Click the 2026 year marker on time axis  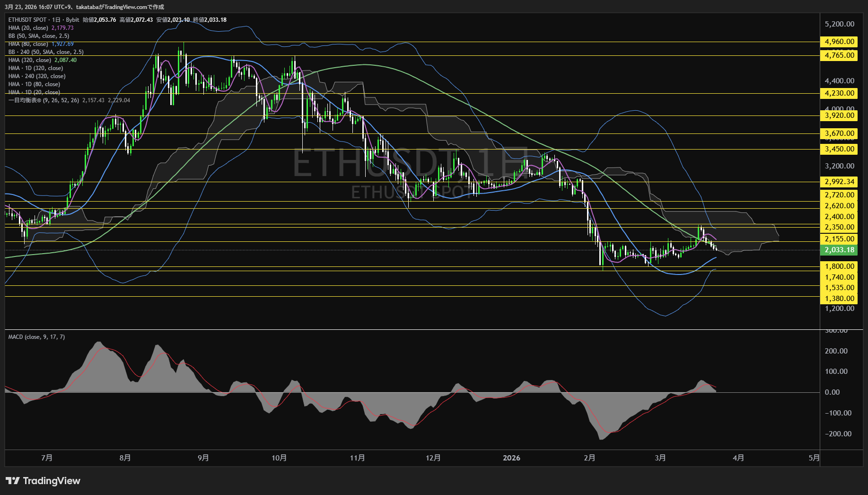[x=511, y=458]
